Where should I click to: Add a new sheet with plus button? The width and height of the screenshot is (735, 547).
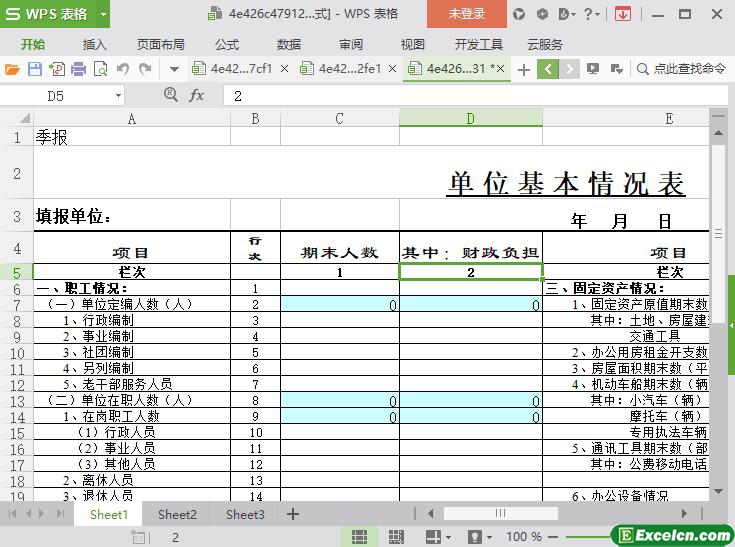[x=293, y=514]
